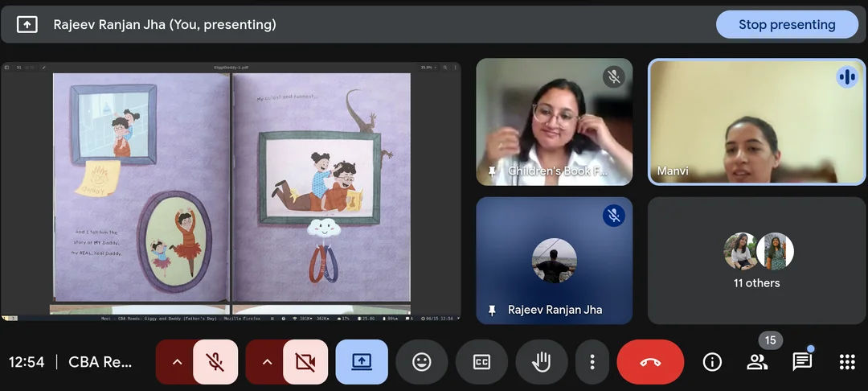
Task: Open the emoji reactions button
Action: 422,362
